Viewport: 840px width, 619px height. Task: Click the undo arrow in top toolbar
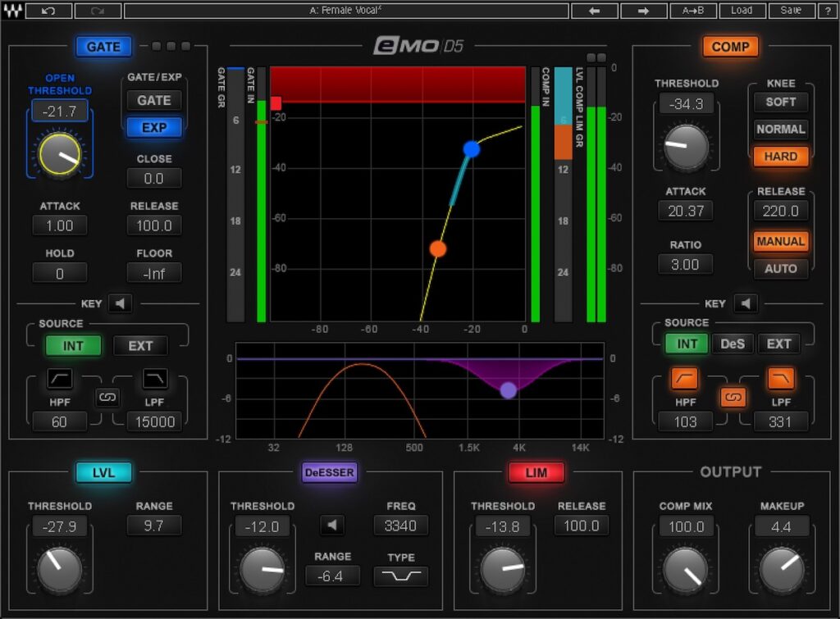48,10
